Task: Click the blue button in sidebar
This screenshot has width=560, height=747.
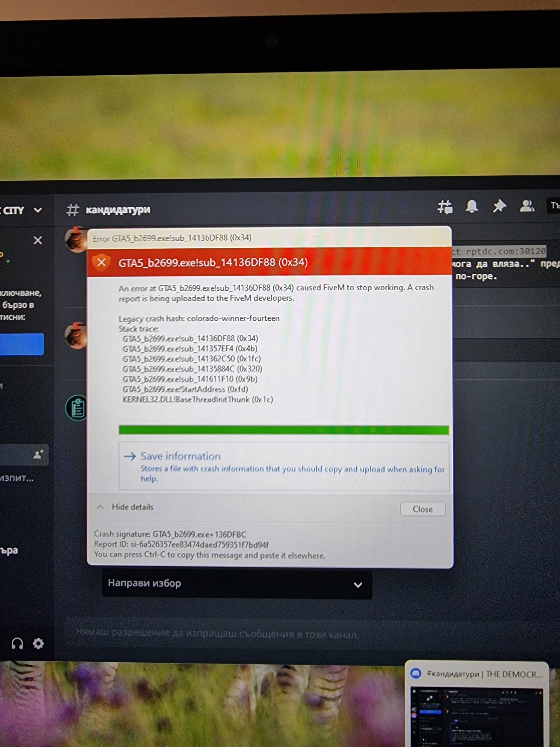Action: [22, 344]
